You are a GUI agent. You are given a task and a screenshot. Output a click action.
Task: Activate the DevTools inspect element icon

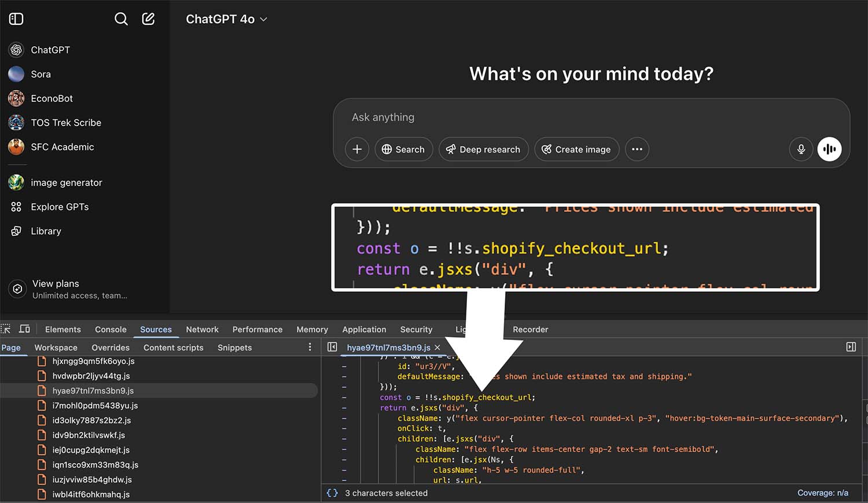click(6, 329)
